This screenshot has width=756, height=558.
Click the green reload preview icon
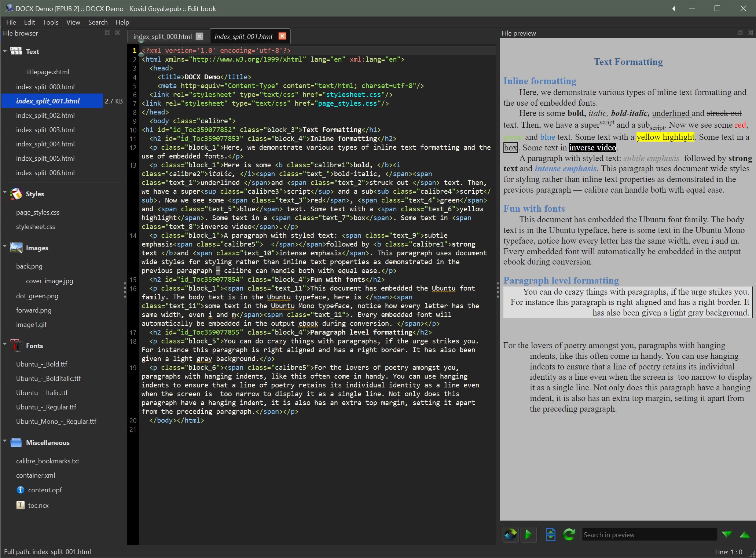click(x=569, y=535)
